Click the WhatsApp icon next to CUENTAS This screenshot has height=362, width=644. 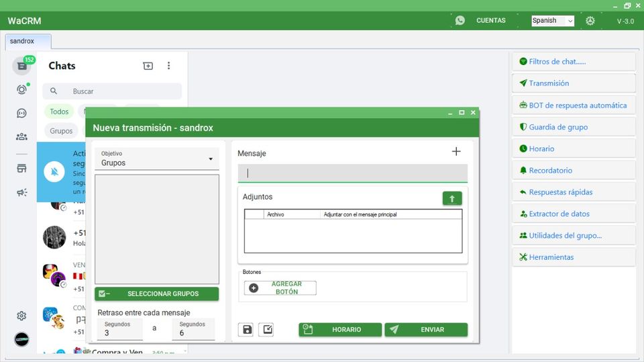pos(460,20)
